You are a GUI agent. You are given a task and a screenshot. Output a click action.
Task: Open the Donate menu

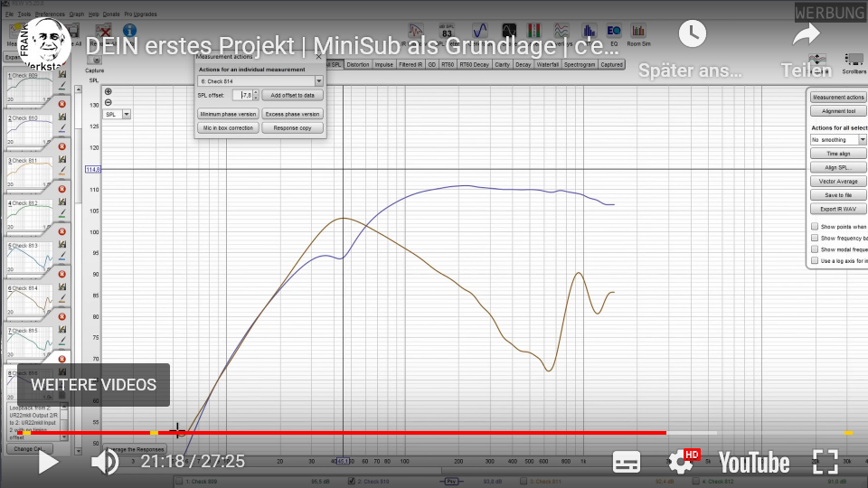tap(111, 14)
